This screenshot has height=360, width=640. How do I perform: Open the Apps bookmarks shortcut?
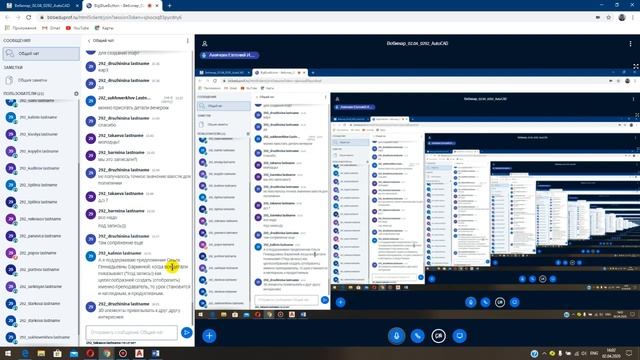click(x=20, y=28)
